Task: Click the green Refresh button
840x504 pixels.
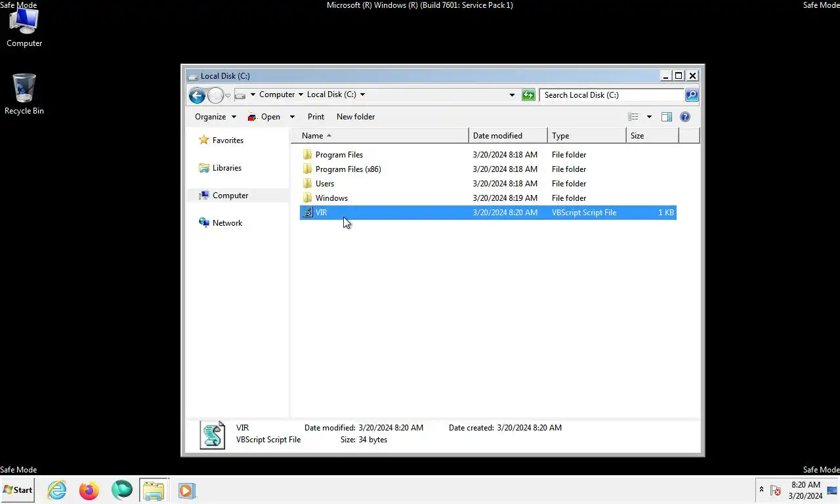Action: coord(528,95)
